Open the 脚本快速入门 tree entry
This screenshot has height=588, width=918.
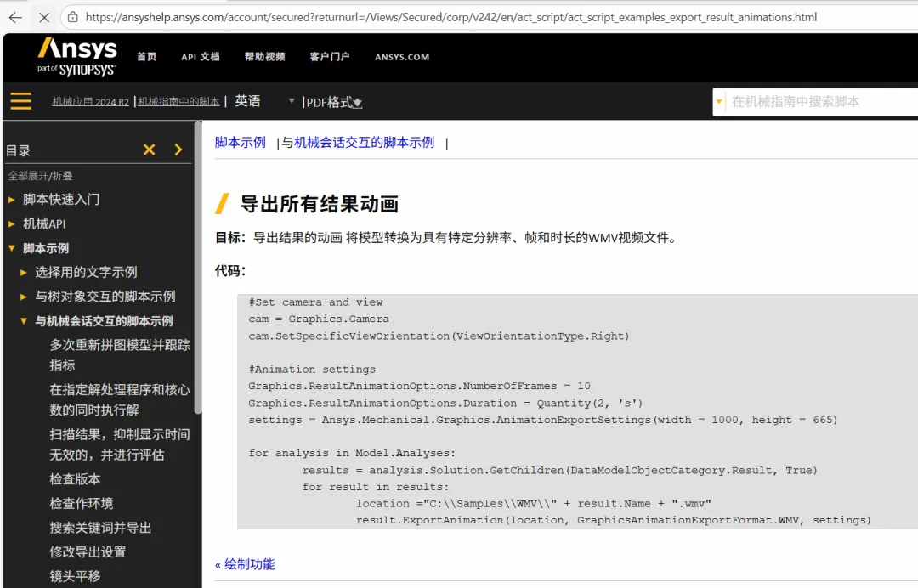pos(61,200)
